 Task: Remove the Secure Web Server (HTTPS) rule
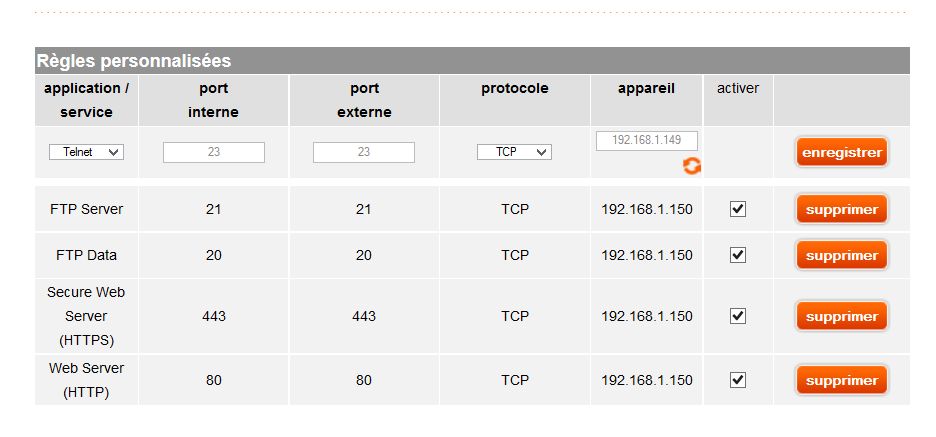[841, 316]
